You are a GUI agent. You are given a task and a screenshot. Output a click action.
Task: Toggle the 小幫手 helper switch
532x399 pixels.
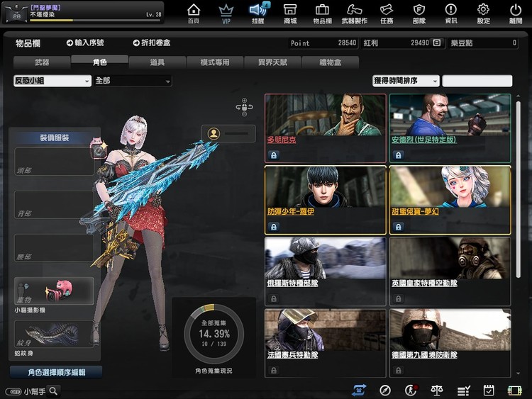tap(13, 391)
